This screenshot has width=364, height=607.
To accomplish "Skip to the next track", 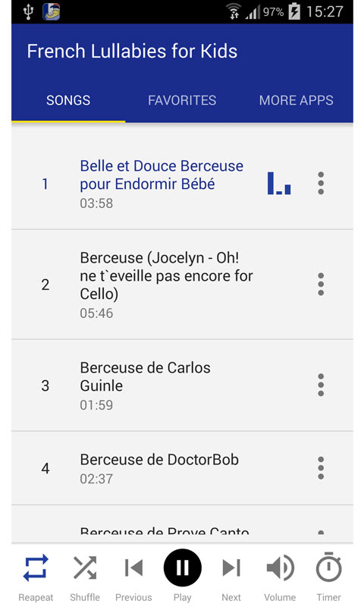I will click(x=231, y=568).
